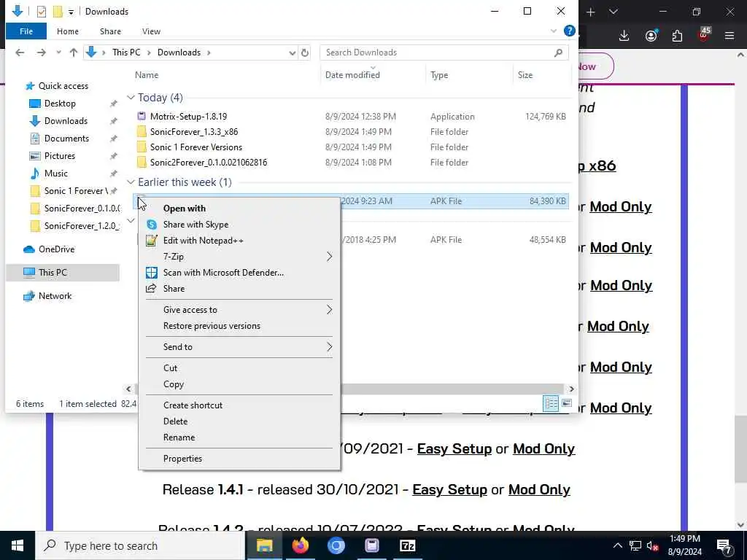
Task: Click the search magnifier icon
Action: (558, 52)
